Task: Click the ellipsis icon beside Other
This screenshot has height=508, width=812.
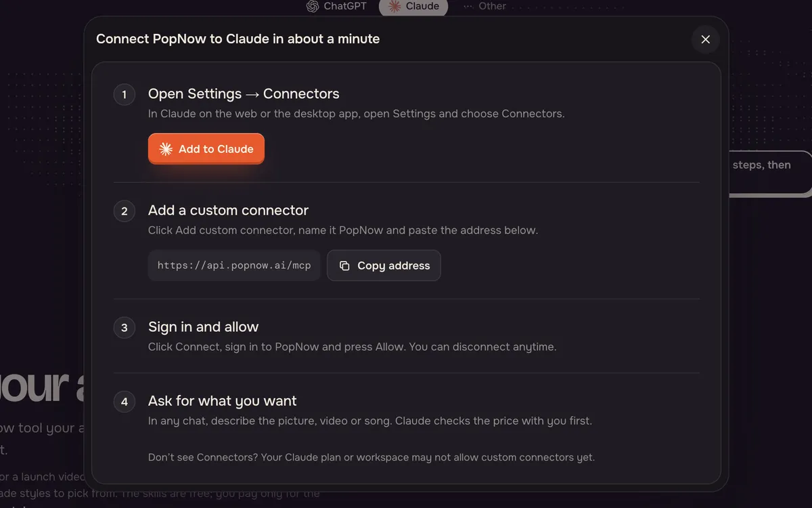Action: pos(468,6)
